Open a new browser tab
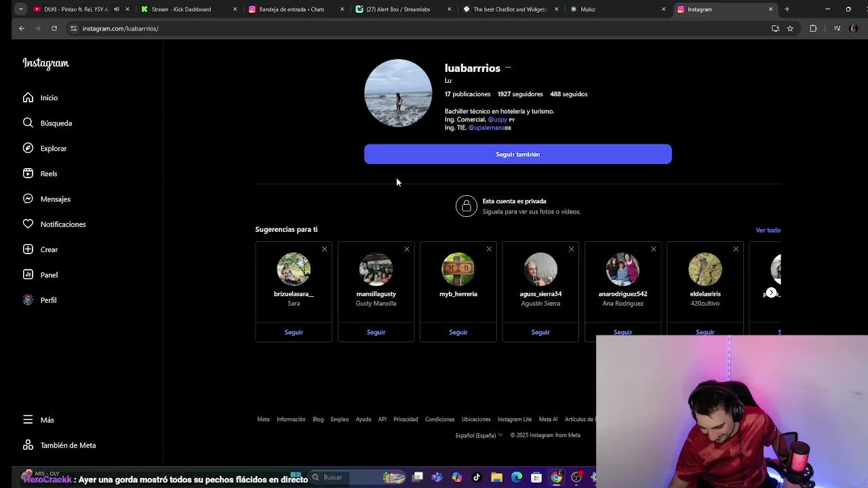Screen dimensions: 868x488 point(787,9)
